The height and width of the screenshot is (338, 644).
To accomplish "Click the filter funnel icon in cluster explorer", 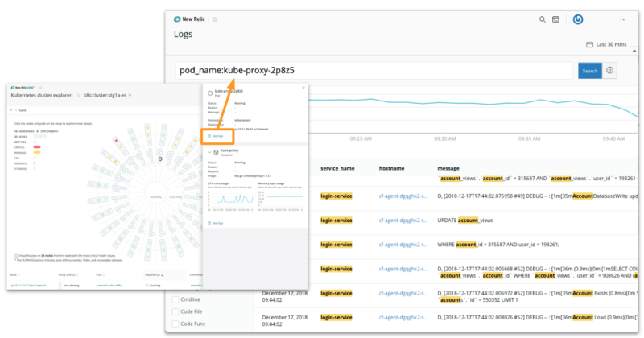I will point(11,110).
